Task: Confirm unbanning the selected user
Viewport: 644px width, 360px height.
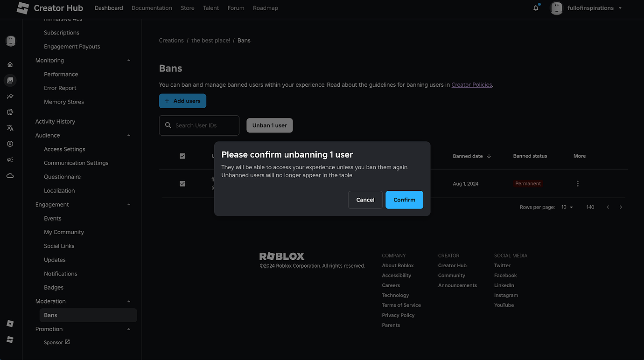Action: [x=404, y=200]
